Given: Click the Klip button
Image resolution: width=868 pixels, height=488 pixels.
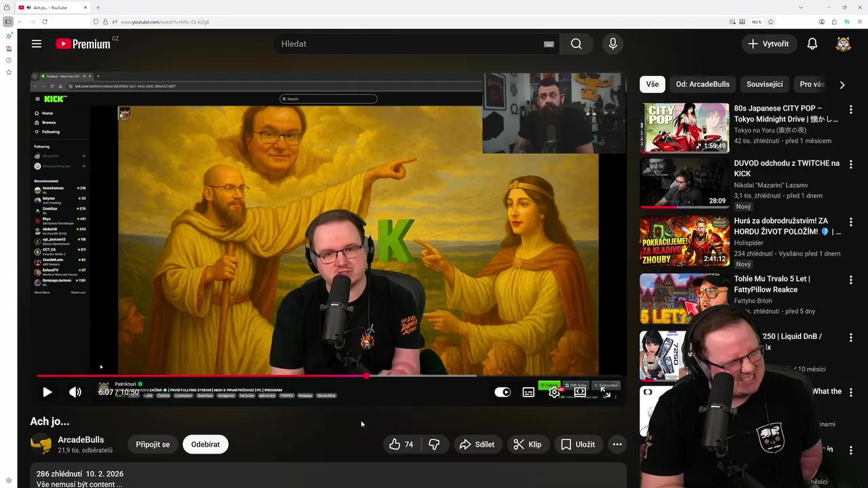Looking at the screenshot, I should (x=527, y=445).
